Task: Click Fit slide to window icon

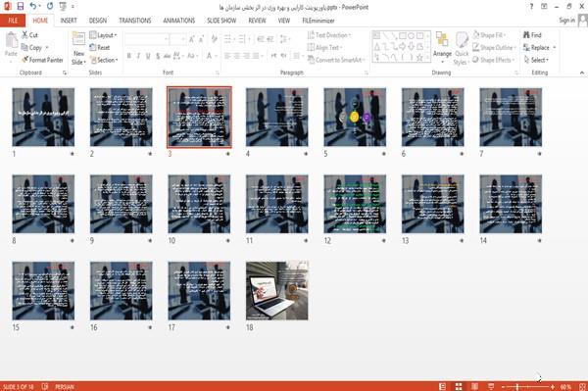Action: point(582,386)
